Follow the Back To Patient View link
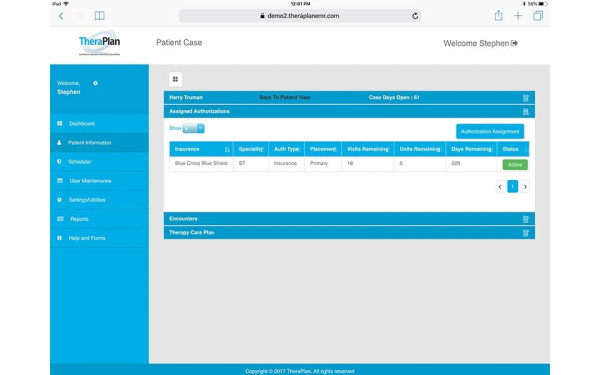Viewport: 600px width, 375px height. 285,98
